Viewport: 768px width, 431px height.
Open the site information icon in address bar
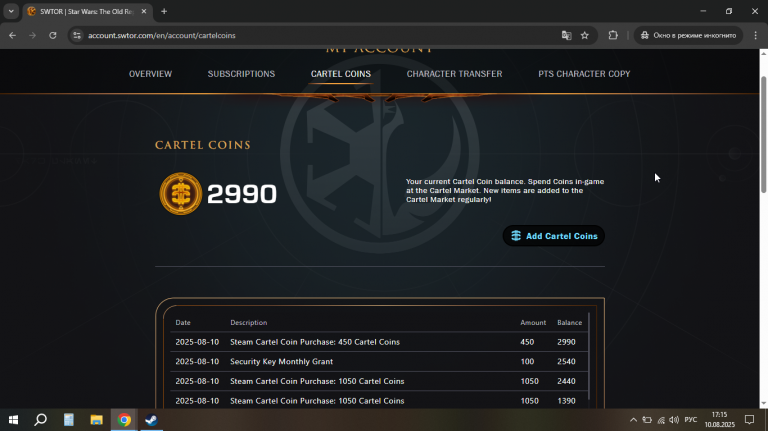tap(77, 35)
